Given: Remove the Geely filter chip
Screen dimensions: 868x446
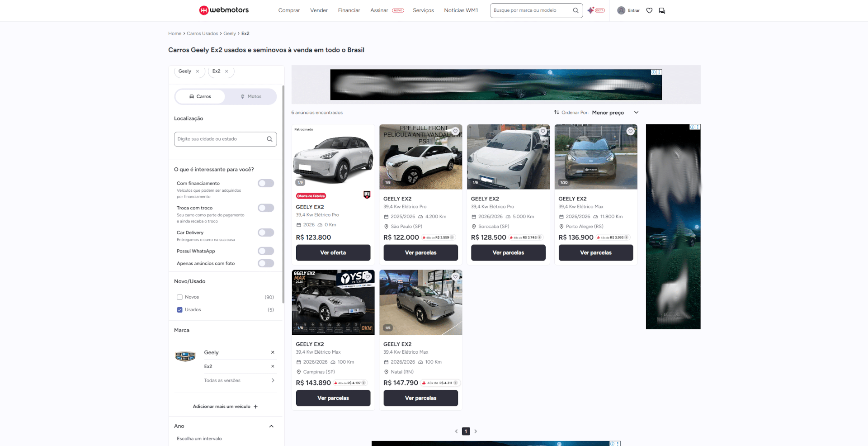Looking at the screenshot, I should click(x=198, y=71).
